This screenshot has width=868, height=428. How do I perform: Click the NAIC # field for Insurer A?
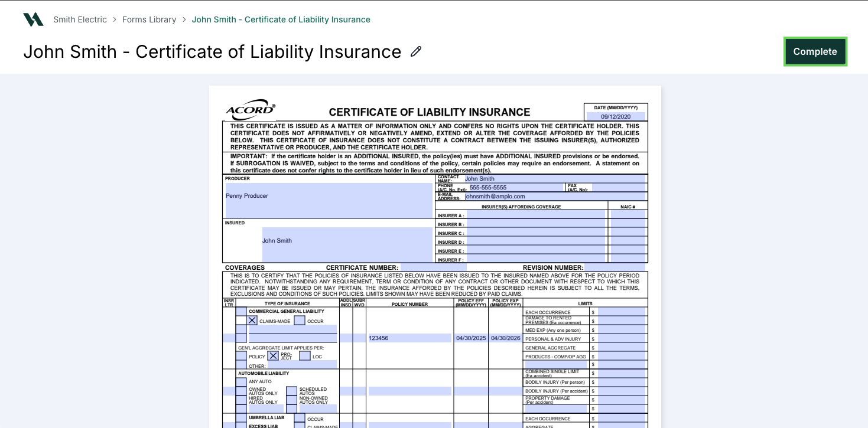click(x=629, y=215)
